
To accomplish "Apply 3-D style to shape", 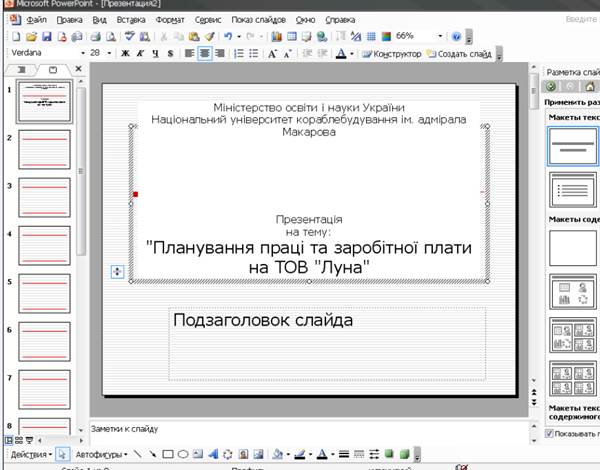I will [404, 454].
